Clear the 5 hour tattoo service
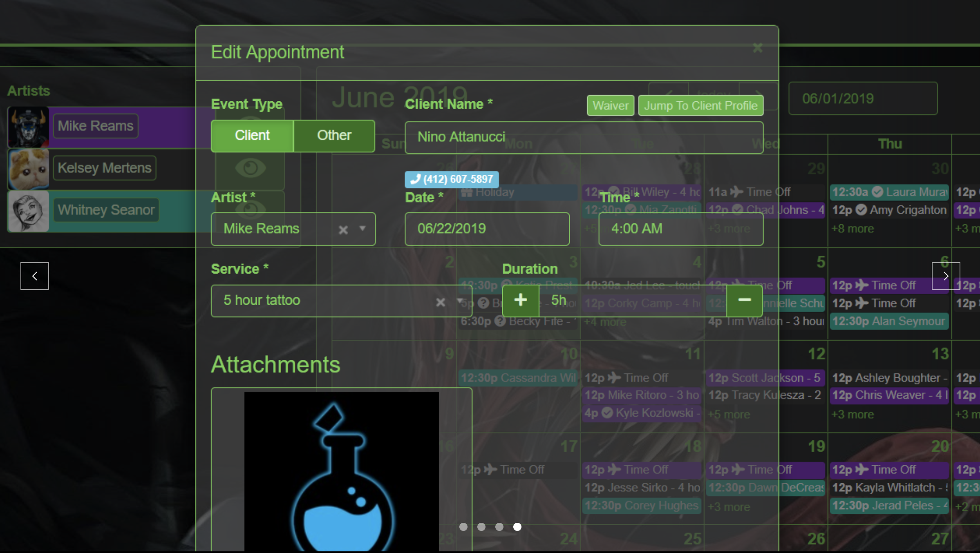Viewport: 980px width, 553px height. (440, 302)
